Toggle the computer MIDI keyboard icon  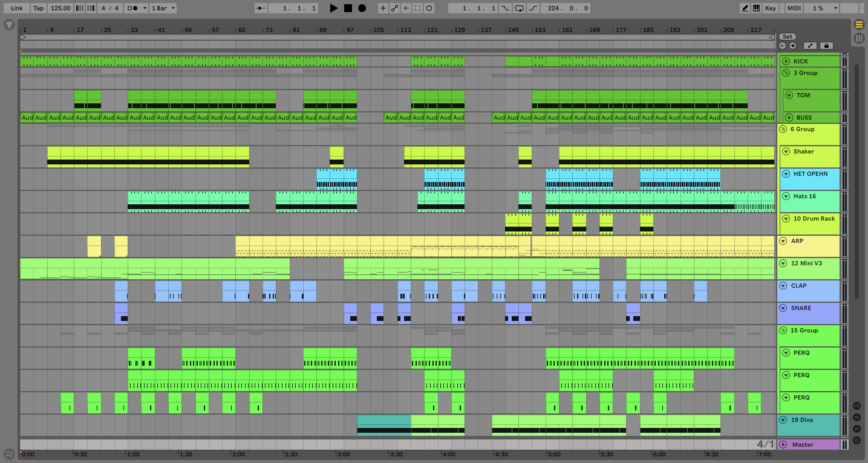756,8
